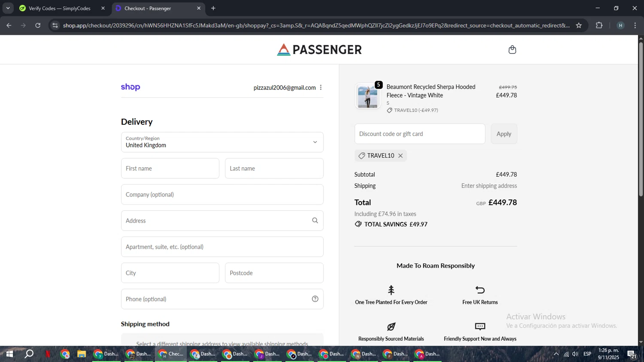The height and width of the screenshot is (362, 644).
Task: Click the Made To Roam Responsibly heading
Action: 435,265
